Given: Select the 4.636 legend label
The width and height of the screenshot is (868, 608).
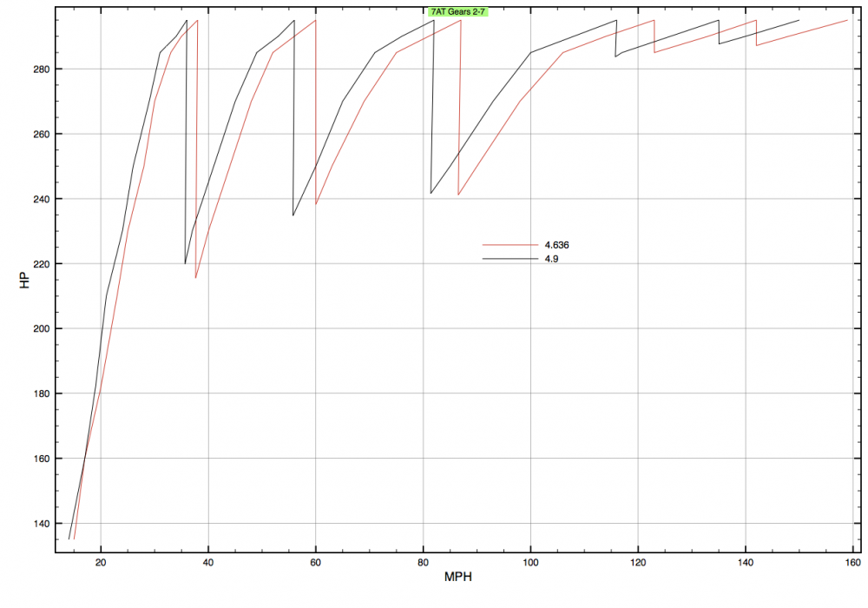Looking at the screenshot, I should pos(556,245).
